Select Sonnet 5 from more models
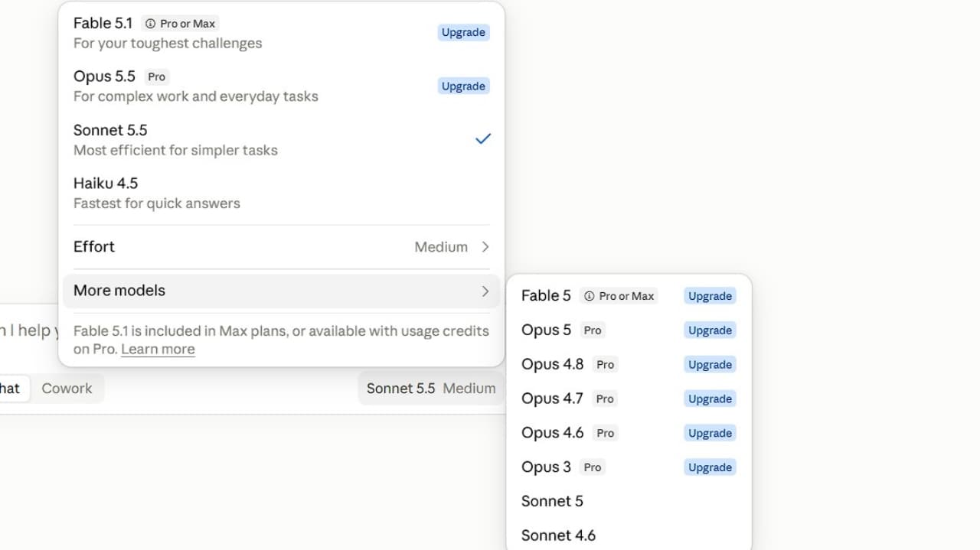 (x=629, y=501)
